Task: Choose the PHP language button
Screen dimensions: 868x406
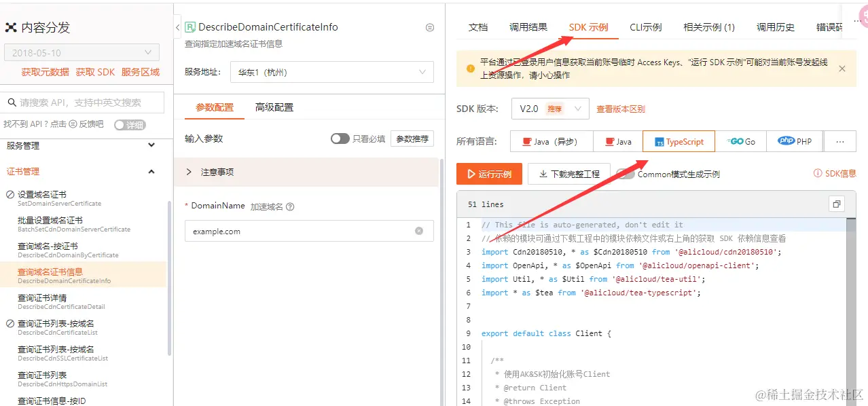Action: [795, 141]
